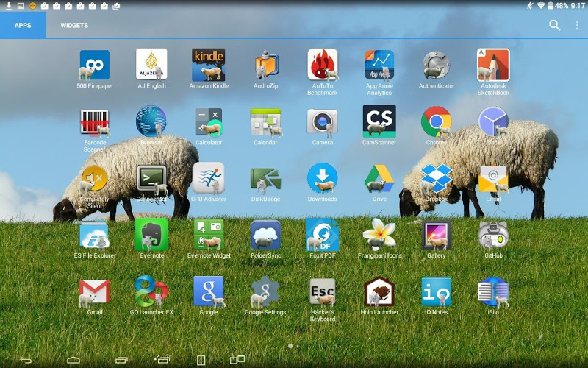This screenshot has height=368, width=588.
Task: Launch Completely Silent app
Action: click(95, 178)
